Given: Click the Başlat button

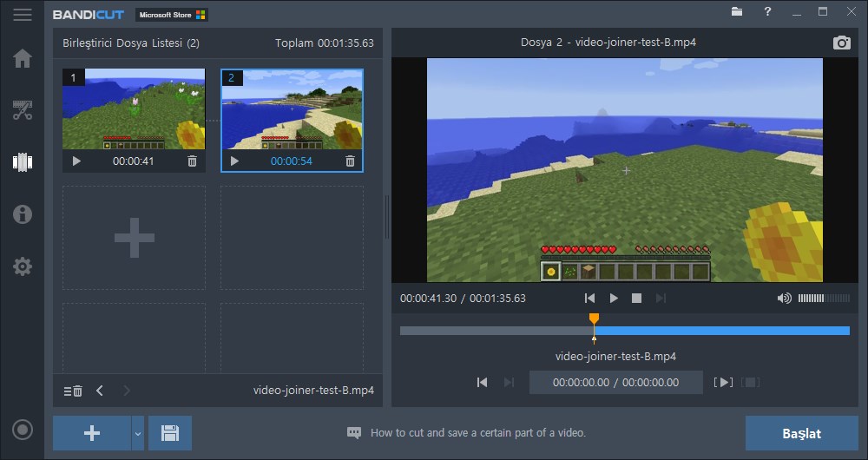Looking at the screenshot, I should [801, 433].
